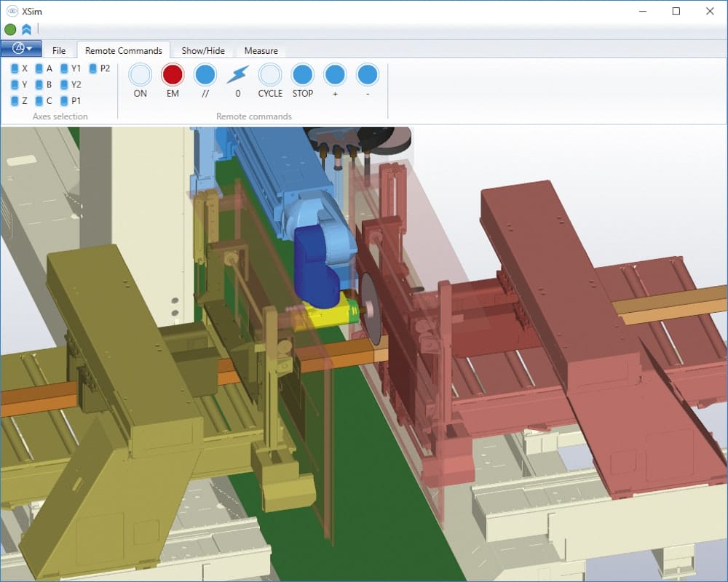This screenshot has width=728, height=582.
Task: Toggle the X axis selection
Action: [x=15, y=68]
